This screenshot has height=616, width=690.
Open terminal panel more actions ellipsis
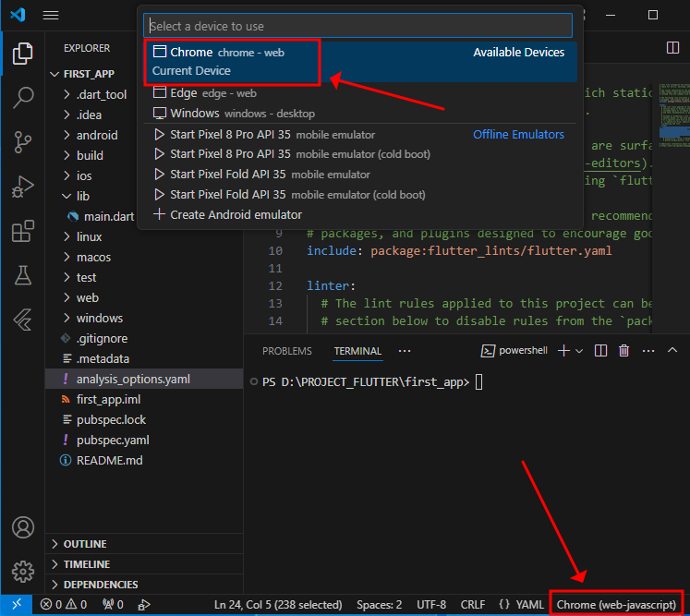coord(648,351)
